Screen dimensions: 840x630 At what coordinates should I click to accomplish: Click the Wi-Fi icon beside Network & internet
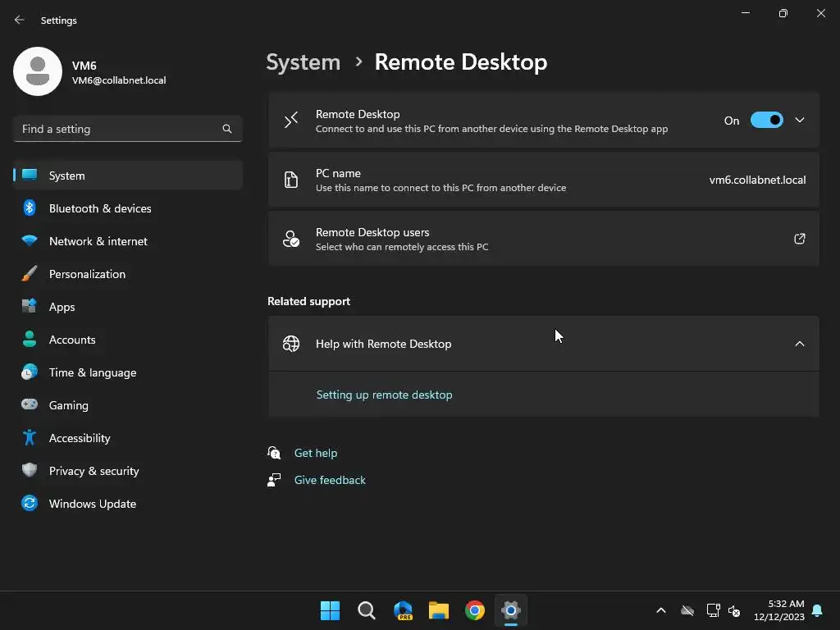point(30,240)
